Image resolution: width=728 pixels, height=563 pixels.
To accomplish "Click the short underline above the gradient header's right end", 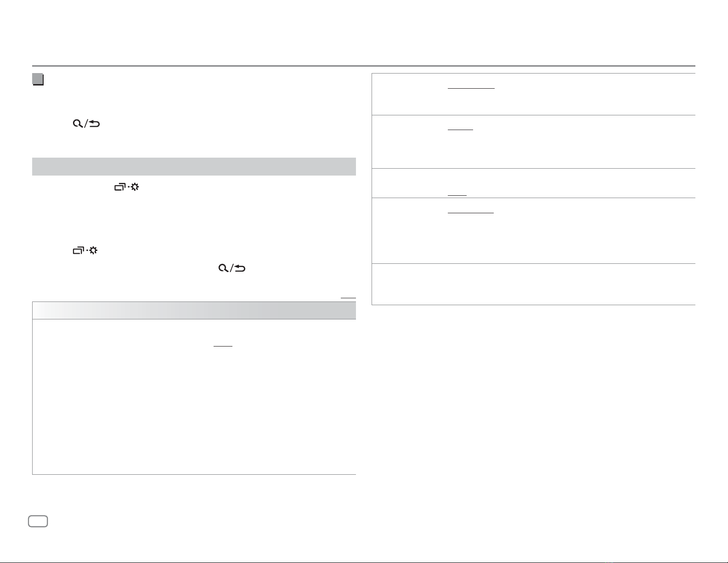I will [x=348, y=298].
